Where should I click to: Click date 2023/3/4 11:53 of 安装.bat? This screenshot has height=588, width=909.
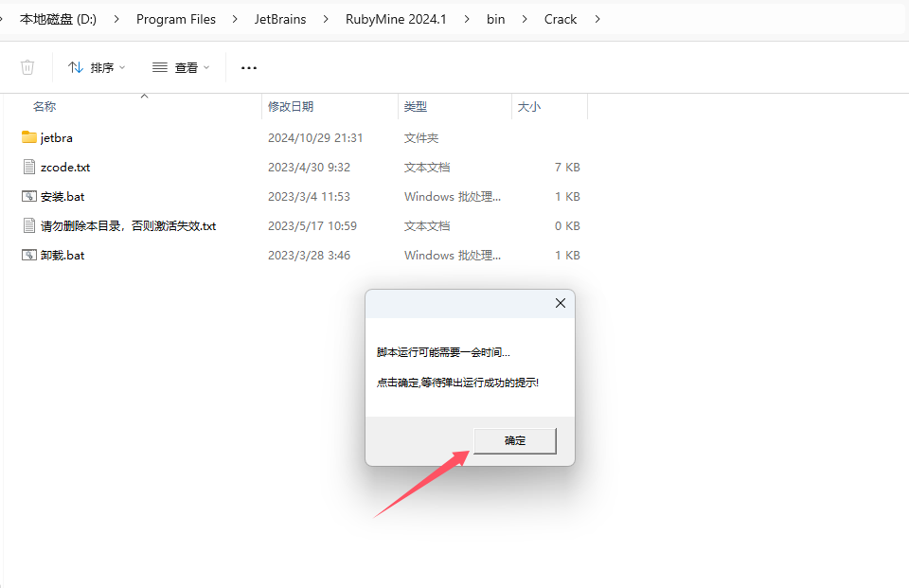309,197
